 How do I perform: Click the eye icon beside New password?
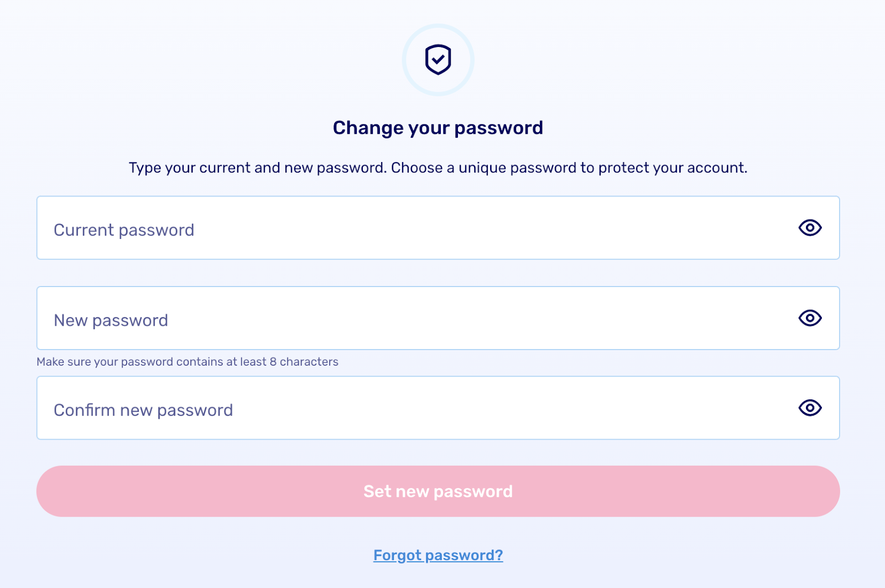(810, 318)
